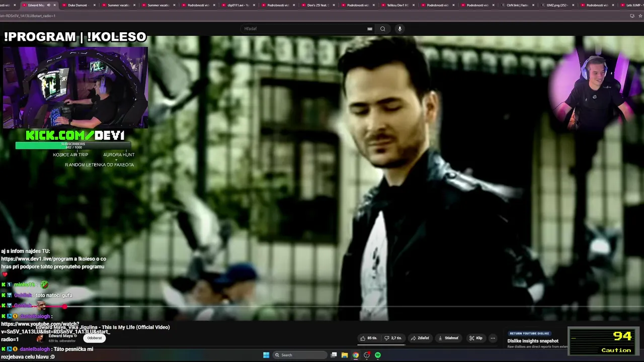Dislike the video showing 2,7 tis.
The image size is (644, 362).
393,338
